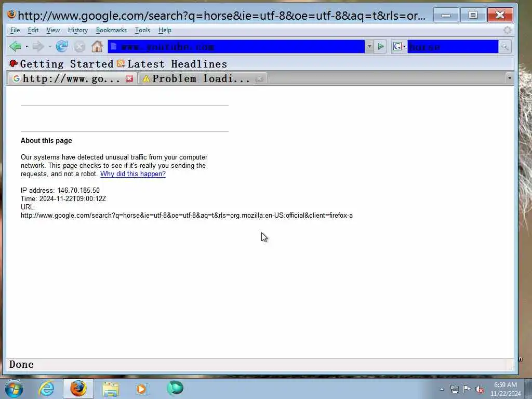
Task: Click the 'About this page' heading
Action: click(46, 140)
